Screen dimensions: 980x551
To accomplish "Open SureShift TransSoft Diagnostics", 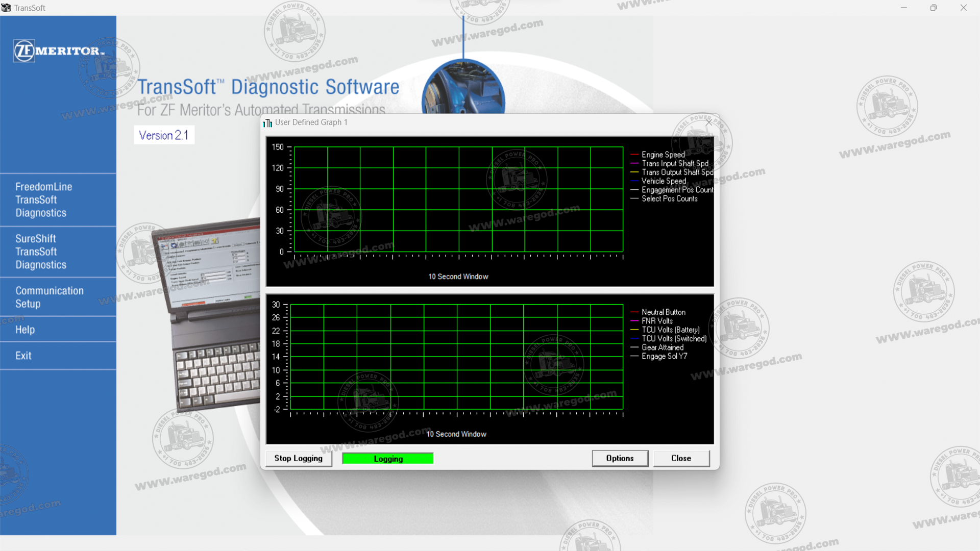I will pyautogui.click(x=41, y=252).
